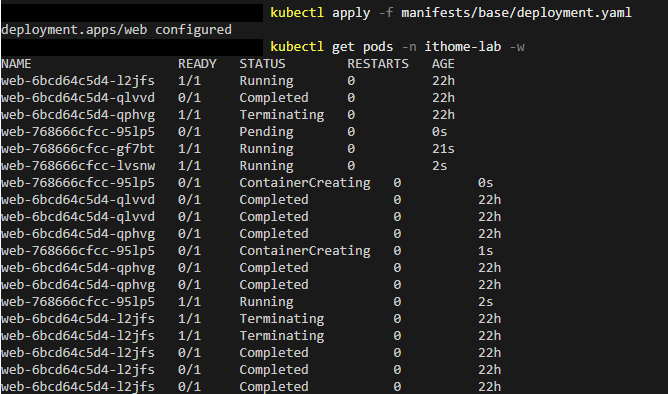Click 'Running' status of the gf7bt pod
Screen dimensions: 668x394
pos(266,149)
